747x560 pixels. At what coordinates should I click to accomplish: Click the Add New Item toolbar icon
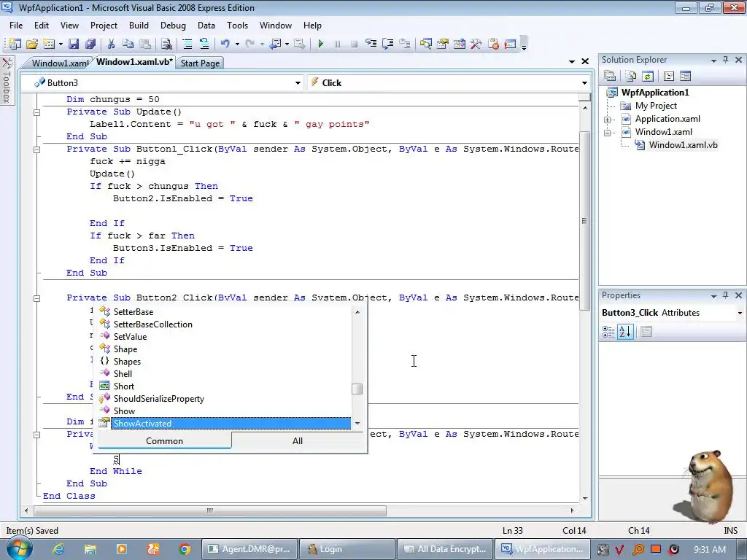coord(49,44)
